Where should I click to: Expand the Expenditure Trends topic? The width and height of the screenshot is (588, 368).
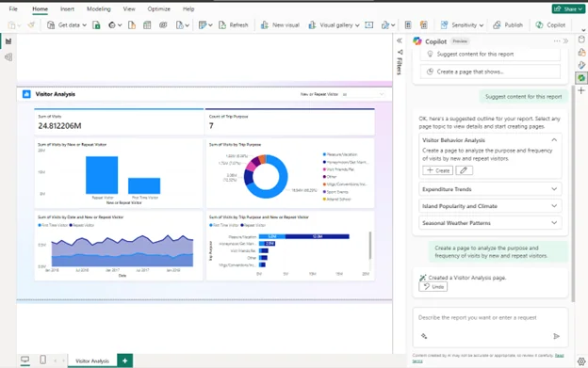point(490,189)
